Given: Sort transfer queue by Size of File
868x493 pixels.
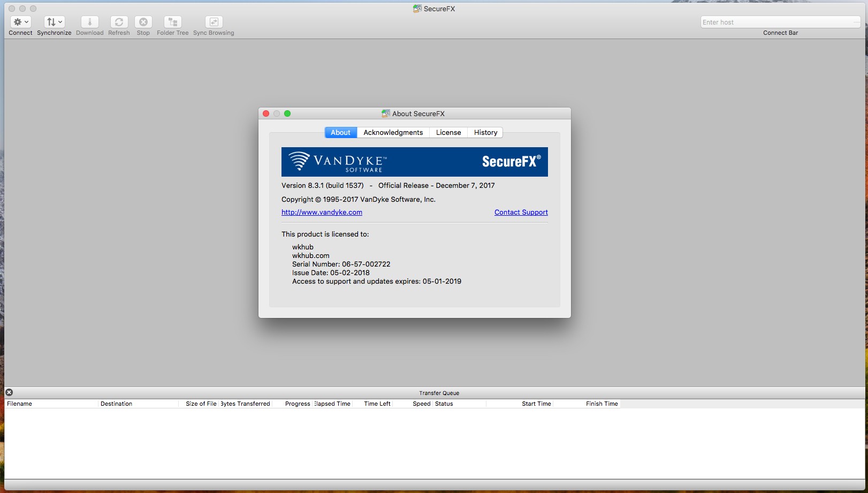Looking at the screenshot, I should tap(199, 404).
